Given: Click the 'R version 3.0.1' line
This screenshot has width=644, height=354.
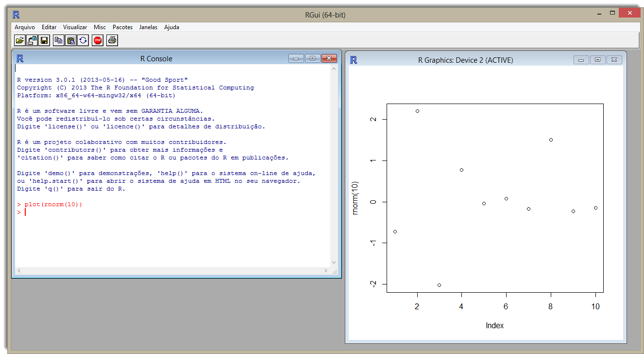Looking at the screenshot, I should [102, 80].
